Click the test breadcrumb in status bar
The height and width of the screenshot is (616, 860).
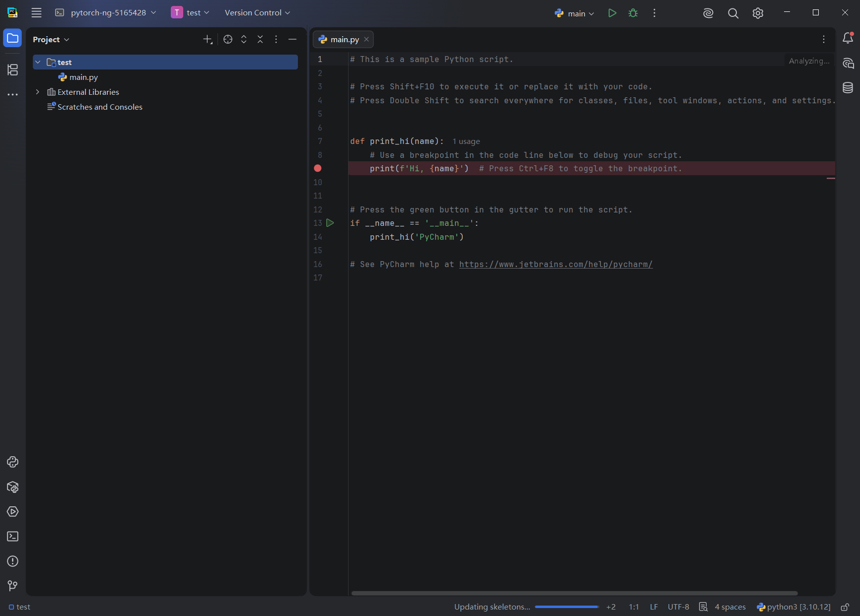click(20, 607)
